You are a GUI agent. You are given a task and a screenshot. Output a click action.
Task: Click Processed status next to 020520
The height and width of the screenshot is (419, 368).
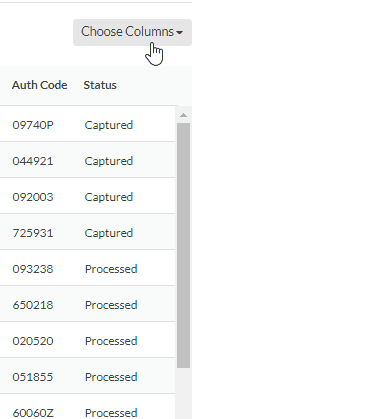click(x=111, y=341)
